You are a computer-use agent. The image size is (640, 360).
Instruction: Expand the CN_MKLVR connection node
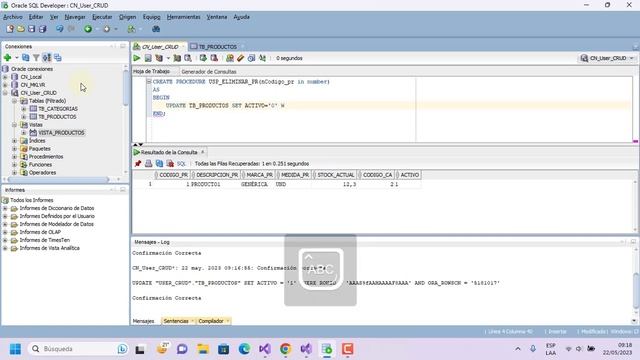[x=5, y=85]
